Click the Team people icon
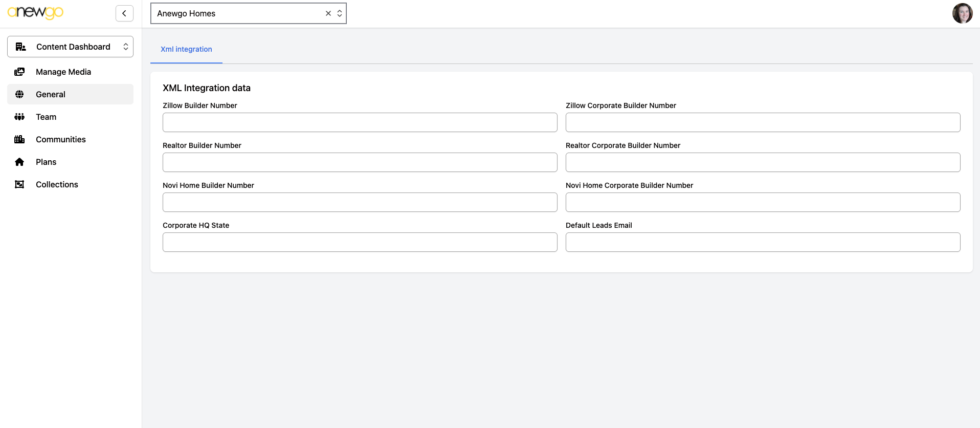 click(x=19, y=117)
